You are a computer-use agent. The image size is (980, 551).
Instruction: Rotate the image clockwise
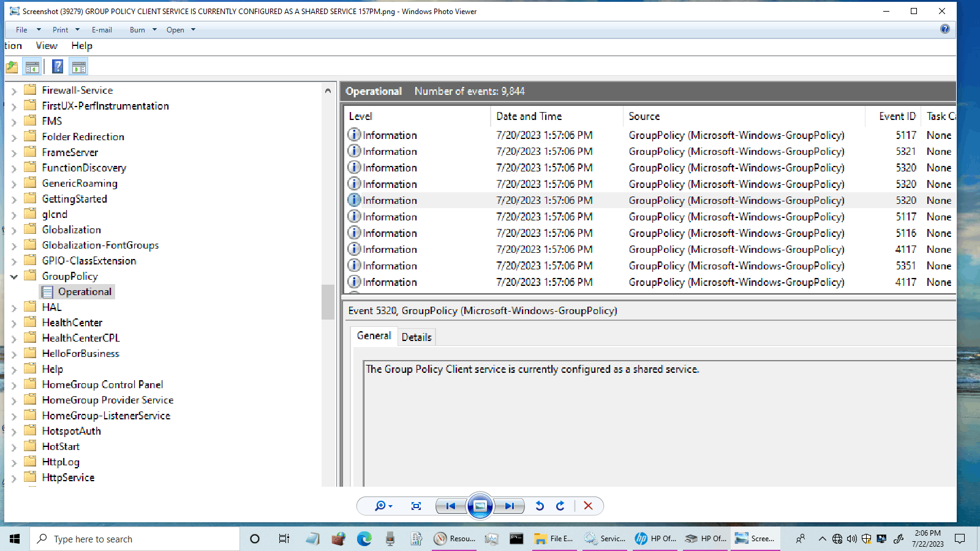[x=560, y=506]
